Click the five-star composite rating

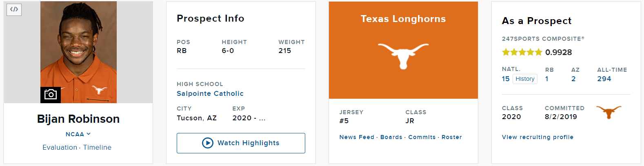(522, 52)
